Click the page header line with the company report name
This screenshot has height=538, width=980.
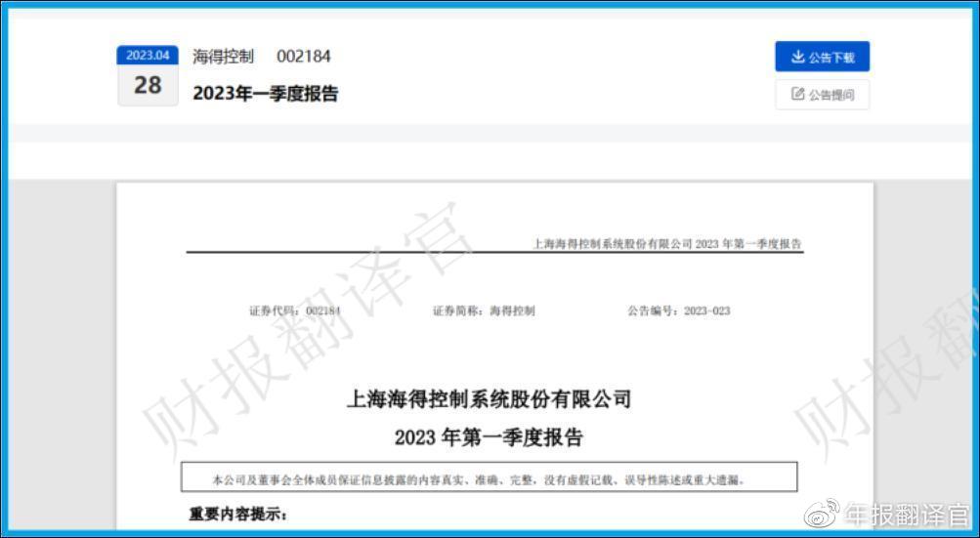coord(667,244)
